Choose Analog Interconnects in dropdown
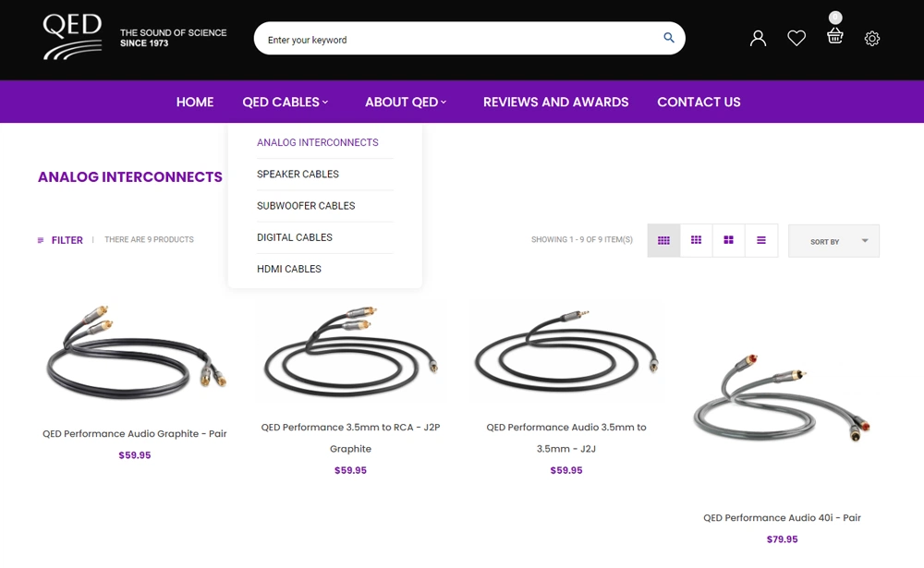 coord(318,142)
